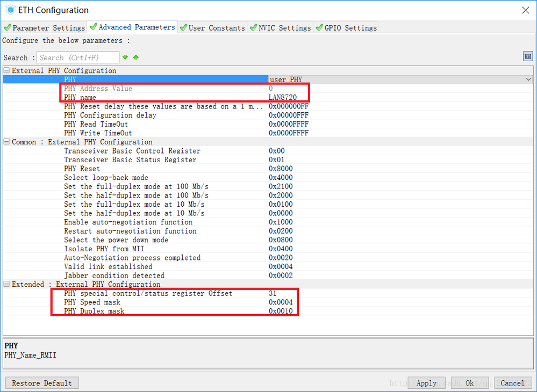Select PHY Reset delay value 0x000000FF
Screen dimensions: 537x392
point(289,106)
